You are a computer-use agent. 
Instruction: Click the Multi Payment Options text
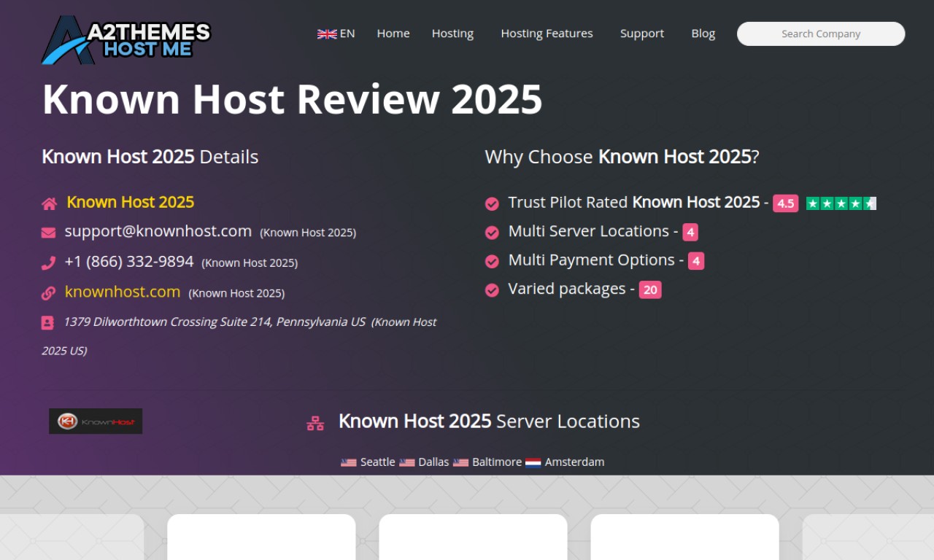591,260
